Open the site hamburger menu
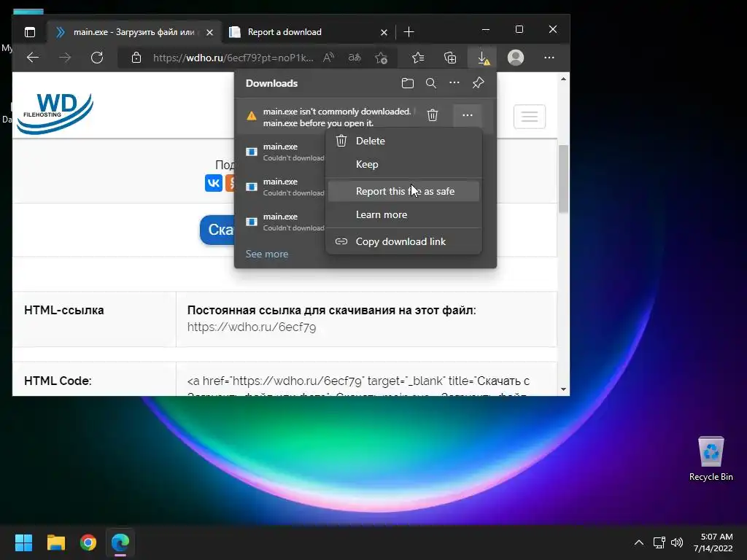747x560 pixels. click(x=530, y=116)
